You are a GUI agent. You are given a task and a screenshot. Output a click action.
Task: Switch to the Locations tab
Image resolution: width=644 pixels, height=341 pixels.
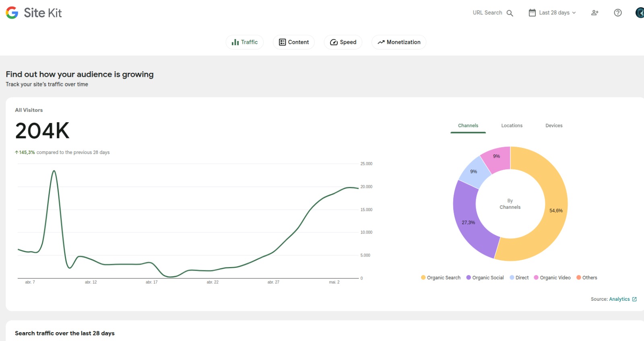[x=512, y=125]
